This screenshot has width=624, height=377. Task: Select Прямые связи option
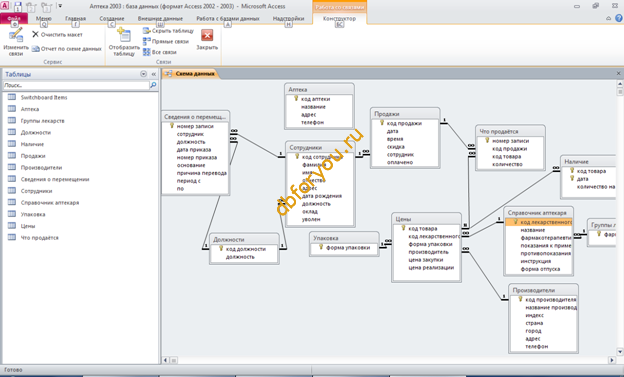(166, 41)
